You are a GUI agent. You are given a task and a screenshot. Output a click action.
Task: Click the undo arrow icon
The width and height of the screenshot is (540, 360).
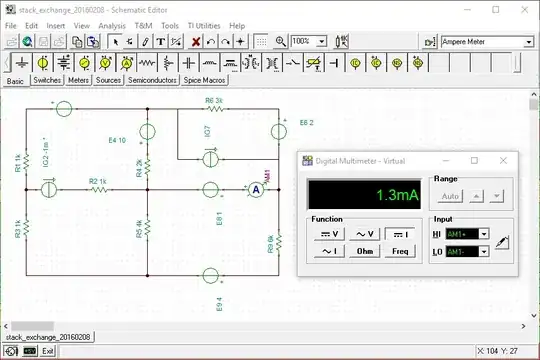[211, 42]
